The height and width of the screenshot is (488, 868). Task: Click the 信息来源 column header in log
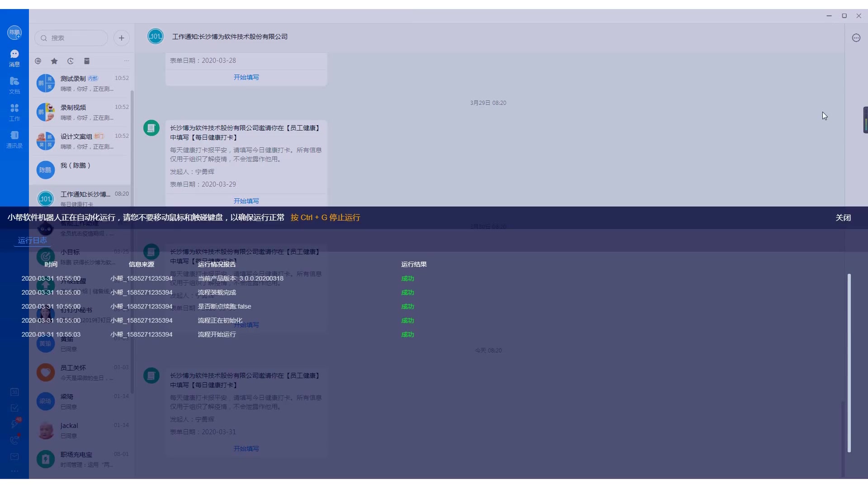click(142, 264)
